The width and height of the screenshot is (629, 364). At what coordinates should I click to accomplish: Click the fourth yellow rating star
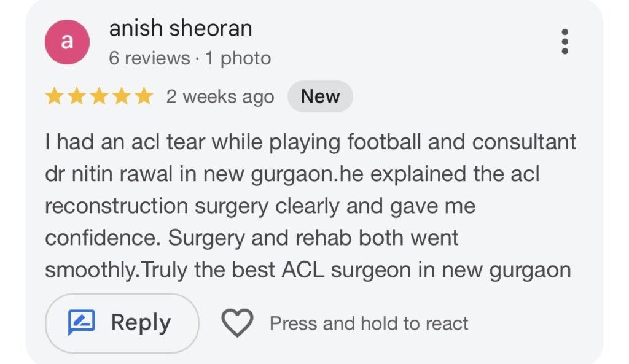[x=121, y=96]
